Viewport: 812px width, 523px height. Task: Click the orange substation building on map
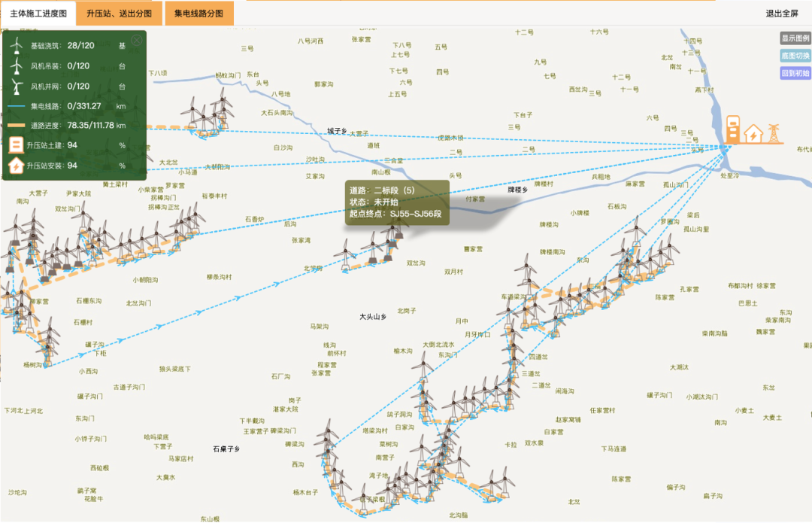pyautogui.click(x=735, y=129)
